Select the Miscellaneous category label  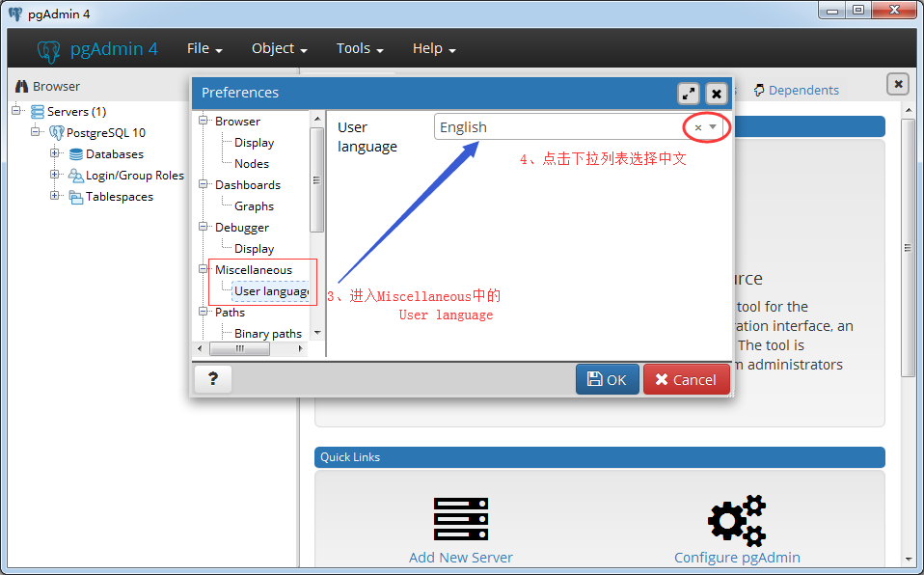(x=254, y=270)
